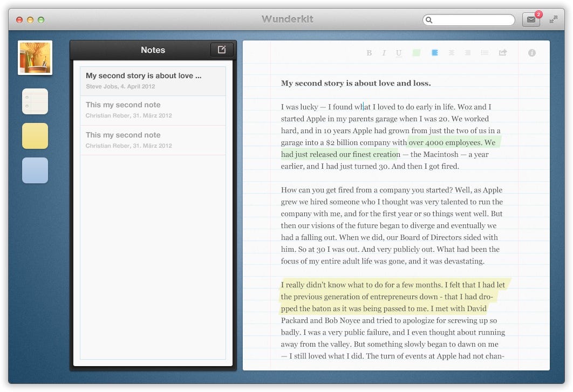This screenshot has width=573, height=392.
Task: Open first 'This my second note' entry
Action: coord(153,111)
